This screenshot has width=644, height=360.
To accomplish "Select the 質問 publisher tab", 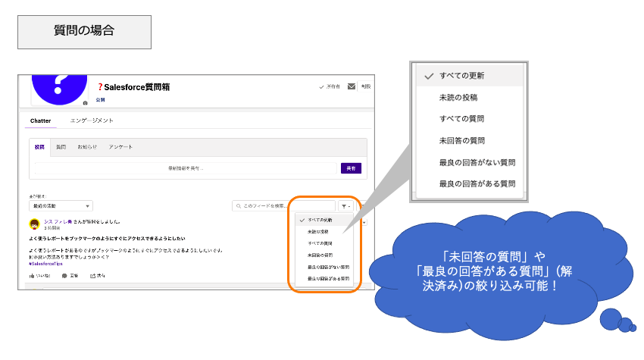I will (61, 147).
